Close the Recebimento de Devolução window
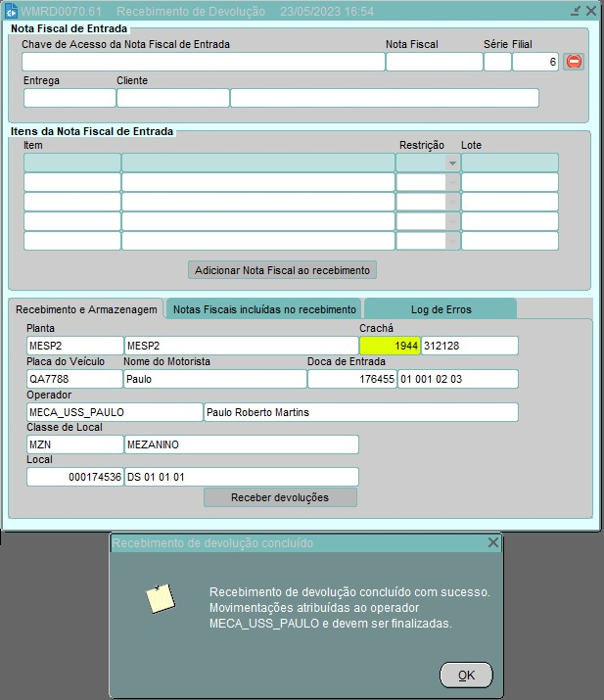The width and height of the screenshot is (604, 700). point(591,11)
